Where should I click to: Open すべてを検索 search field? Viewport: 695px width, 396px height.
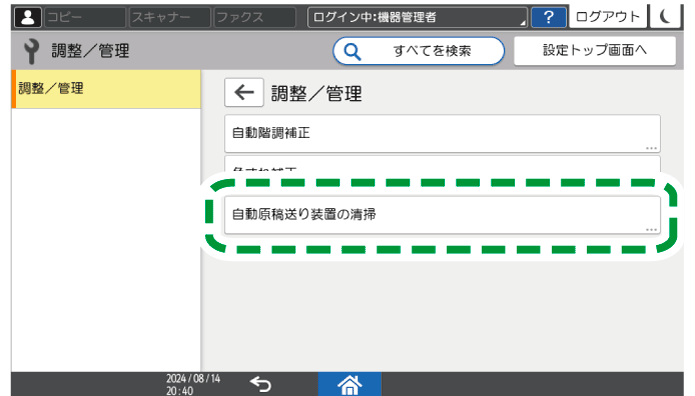tap(418, 51)
